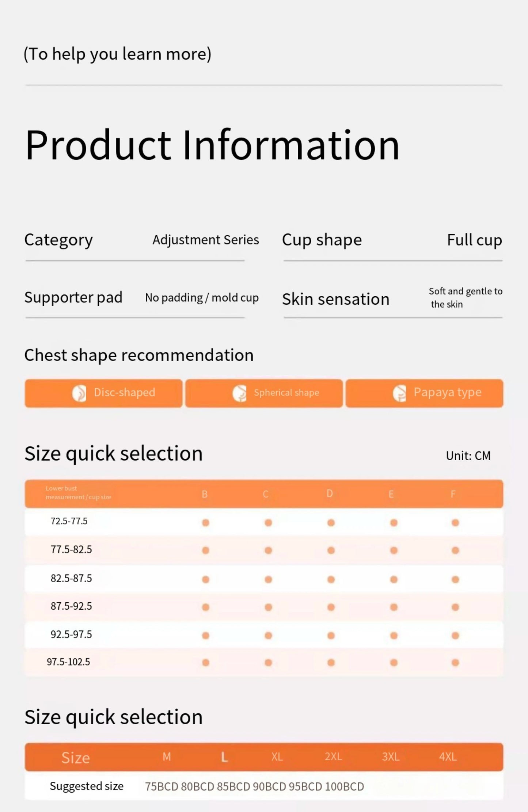
Task: Click the 82.5-87.5 lower bust row label
Action: 71,579
